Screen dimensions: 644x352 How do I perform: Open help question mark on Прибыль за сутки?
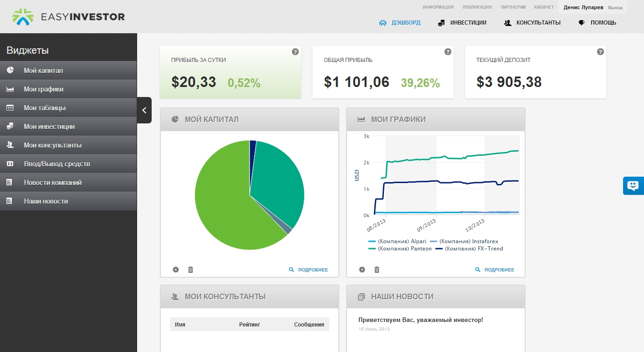tap(295, 52)
